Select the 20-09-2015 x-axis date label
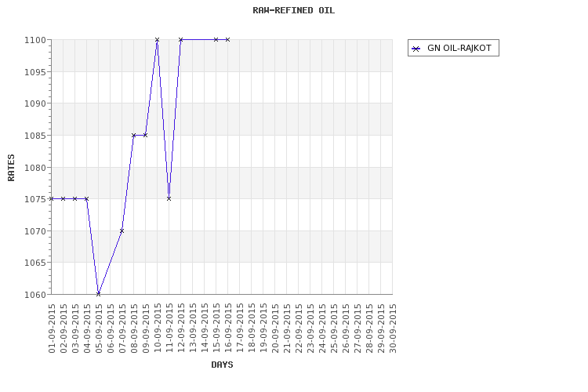Image resolution: width=588 pixels, height=392 pixels. (x=275, y=328)
